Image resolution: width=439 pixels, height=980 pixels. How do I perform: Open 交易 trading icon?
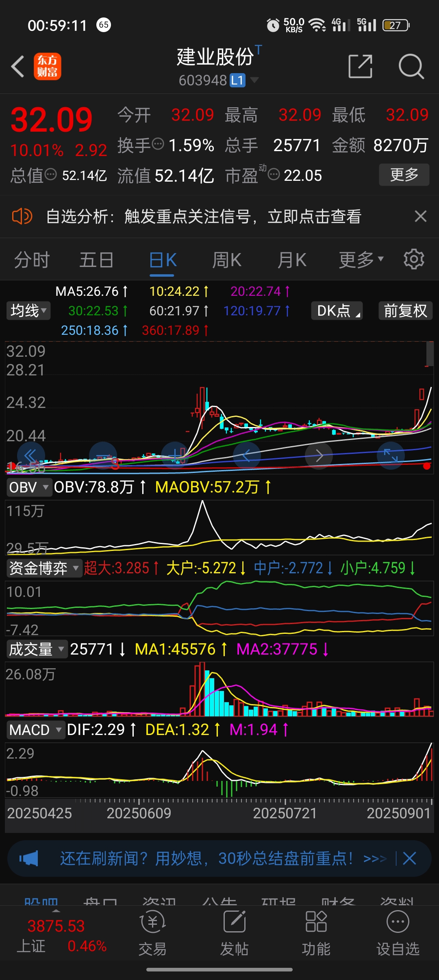[x=152, y=933]
